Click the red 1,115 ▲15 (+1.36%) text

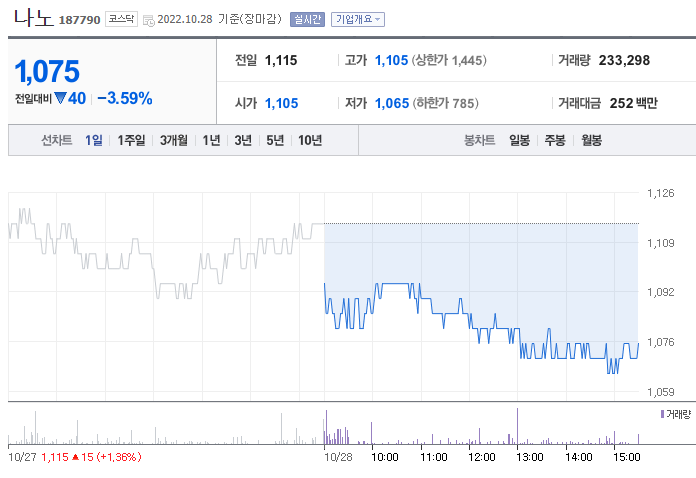pyautogui.click(x=91, y=457)
